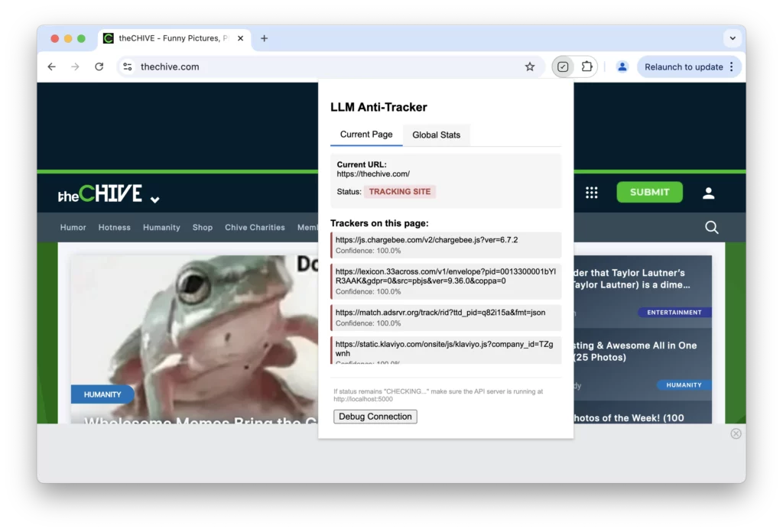783x532 pixels.
Task: Open the Chive Charities nav link
Action: click(x=255, y=227)
